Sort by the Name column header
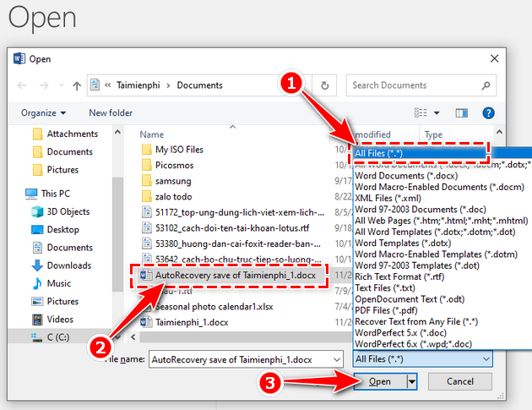 [152, 134]
